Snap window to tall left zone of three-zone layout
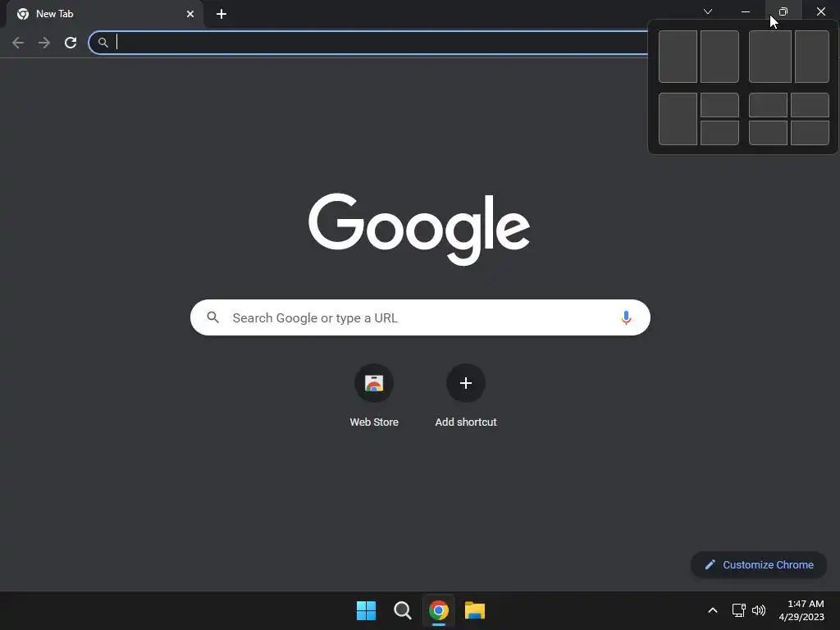This screenshot has width=840, height=630. click(x=678, y=119)
